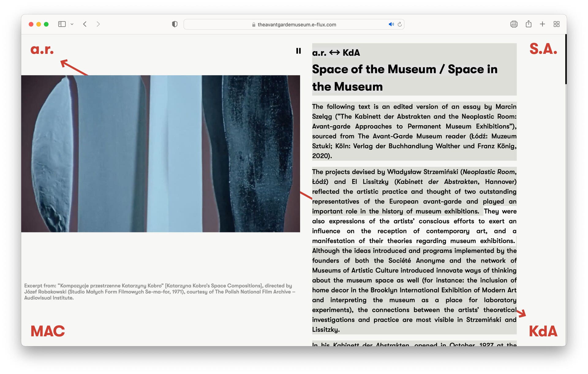Open the MAC corner section

click(48, 331)
